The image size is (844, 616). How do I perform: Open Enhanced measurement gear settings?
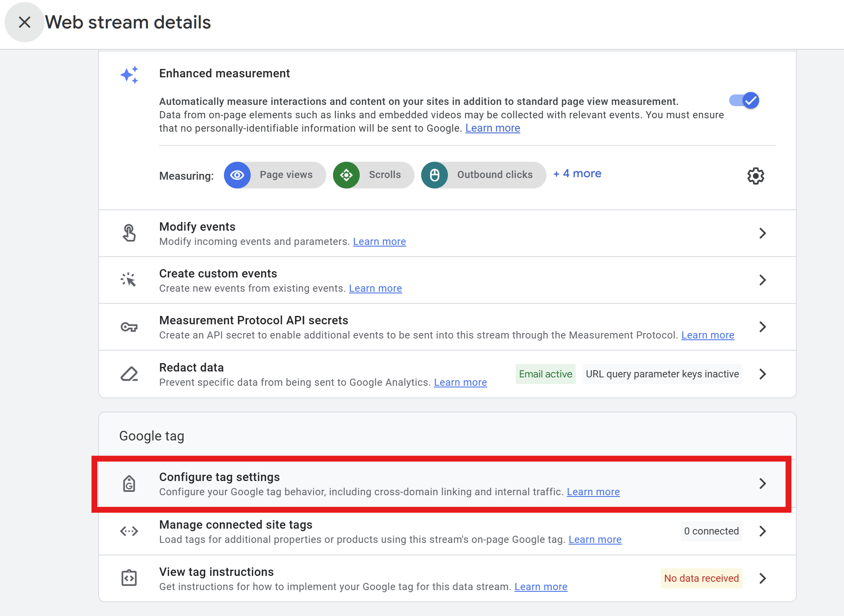(x=755, y=176)
